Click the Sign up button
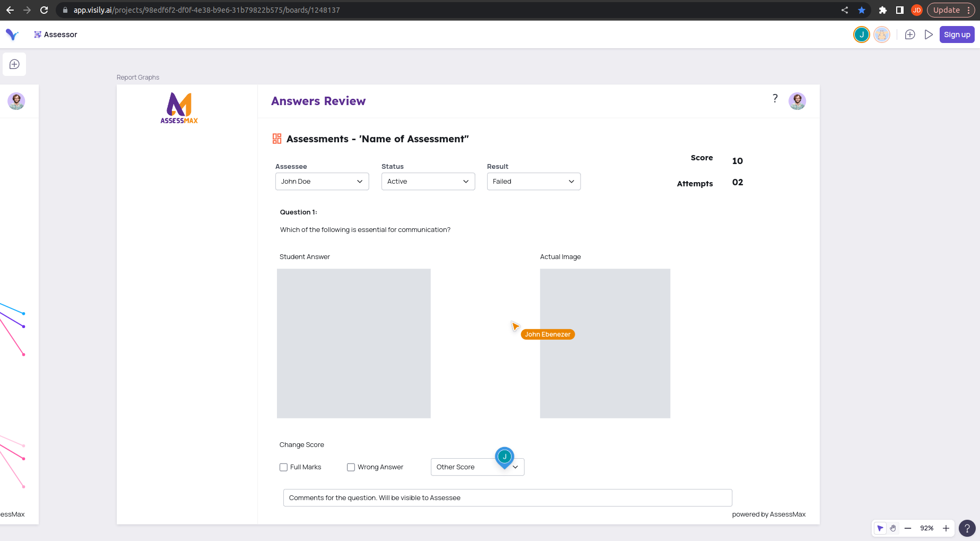The image size is (980, 541). pos(957,35)
